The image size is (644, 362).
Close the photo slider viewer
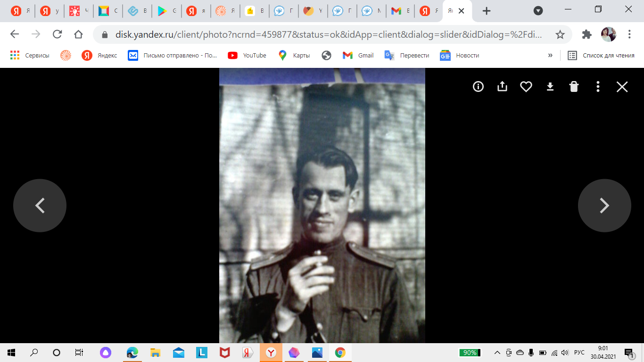click(622, 87)
